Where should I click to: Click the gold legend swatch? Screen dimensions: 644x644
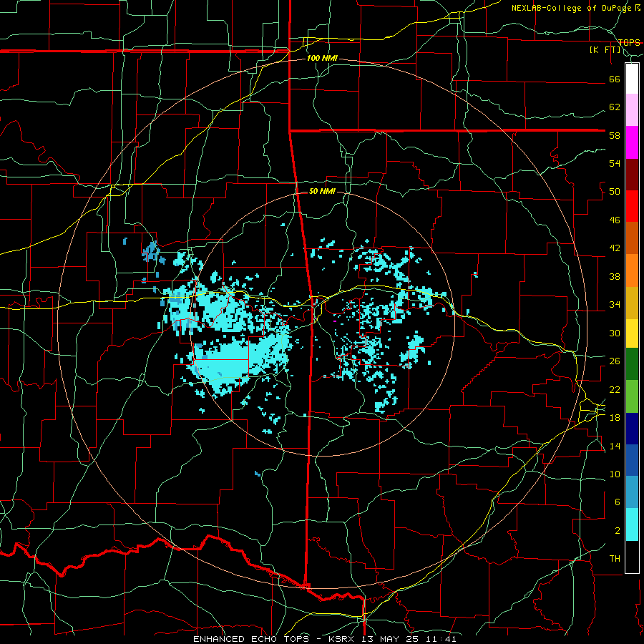[x=632, y=302]
